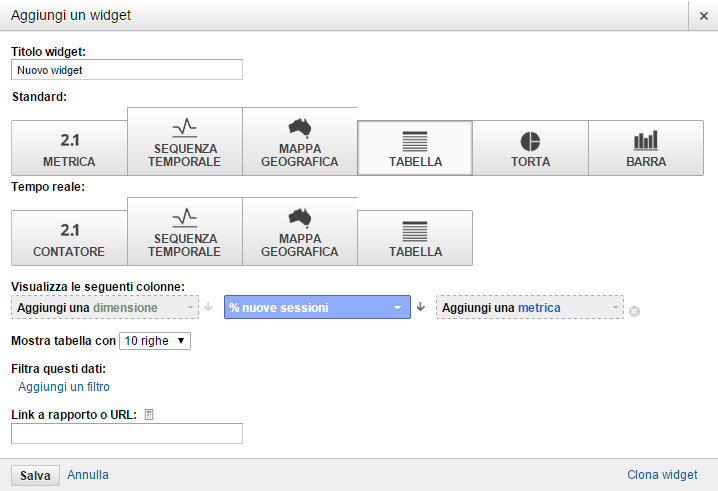718x491 pixels.
Task: Click the Titolo widget text field
Action: [127, 70]
